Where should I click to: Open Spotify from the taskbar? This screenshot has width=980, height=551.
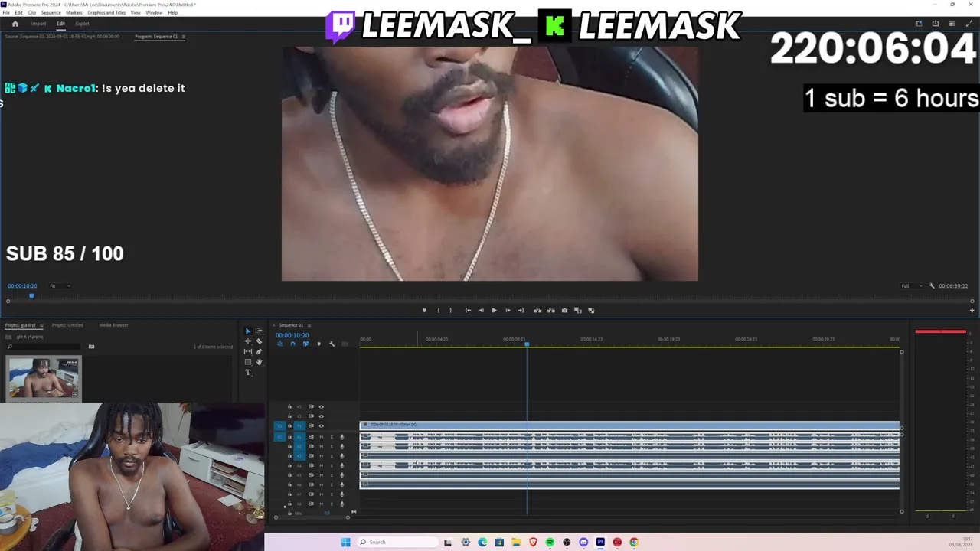(550, 543)
